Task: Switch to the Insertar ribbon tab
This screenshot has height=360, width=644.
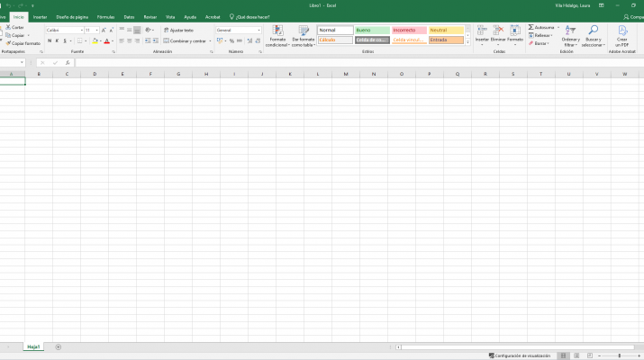Action: tap(40, 16)
